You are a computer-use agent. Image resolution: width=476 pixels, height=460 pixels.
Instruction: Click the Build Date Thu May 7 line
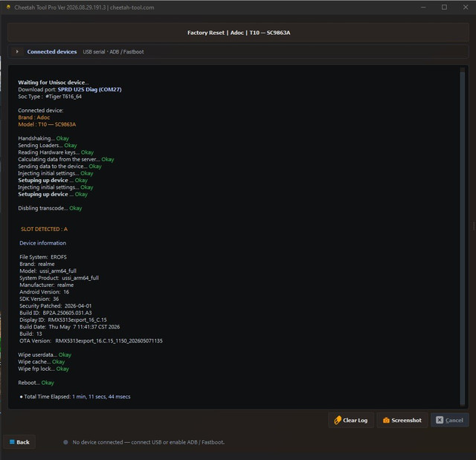coord(69,326)
